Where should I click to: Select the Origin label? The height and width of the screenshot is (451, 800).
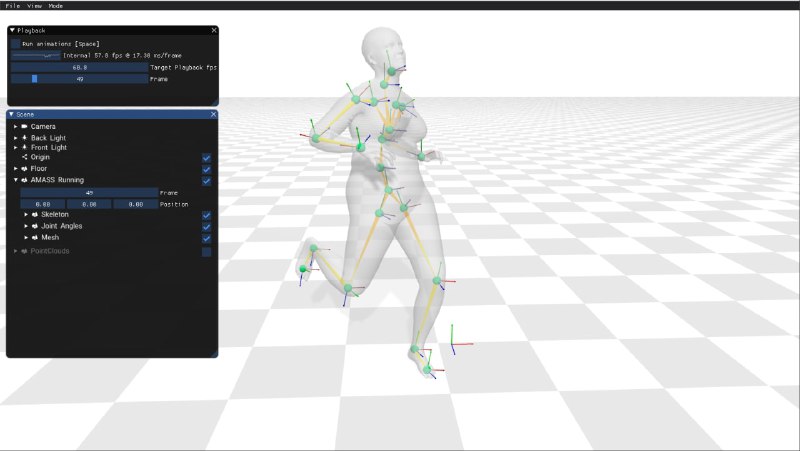point(40,157)
